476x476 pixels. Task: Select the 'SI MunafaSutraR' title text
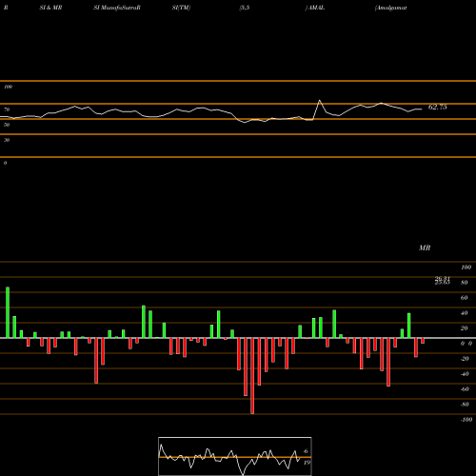117,8
